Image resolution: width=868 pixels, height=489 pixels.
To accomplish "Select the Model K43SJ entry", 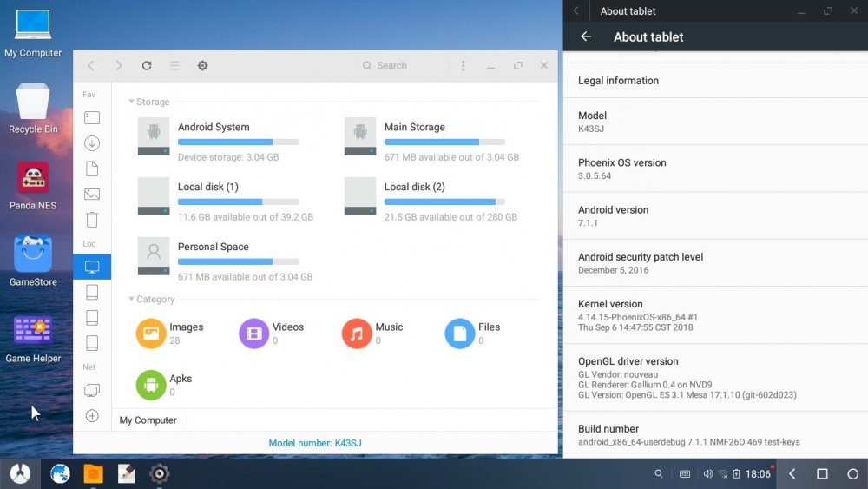I will pyautogui.click(x=715, y=122).
